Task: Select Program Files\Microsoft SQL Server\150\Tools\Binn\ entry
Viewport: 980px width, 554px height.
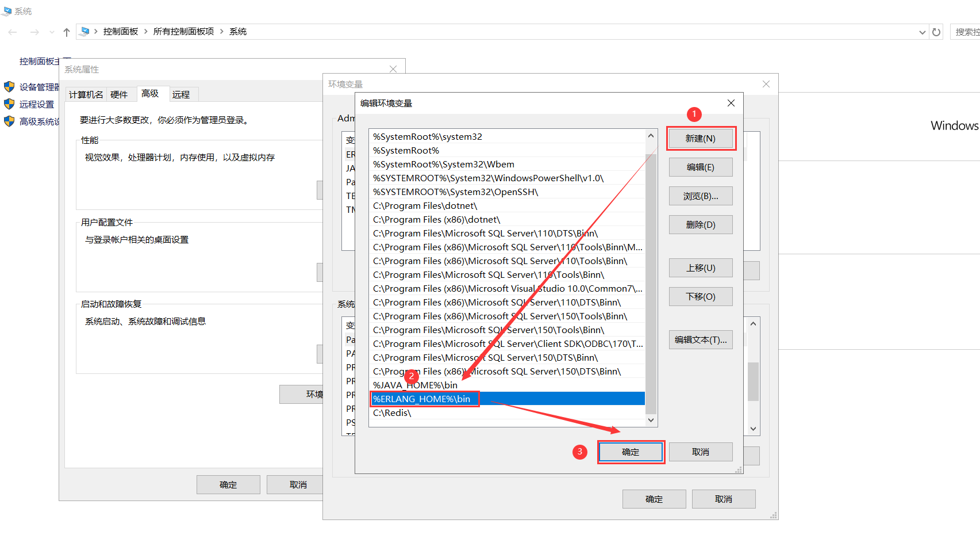Action: [x=507, y=330]
